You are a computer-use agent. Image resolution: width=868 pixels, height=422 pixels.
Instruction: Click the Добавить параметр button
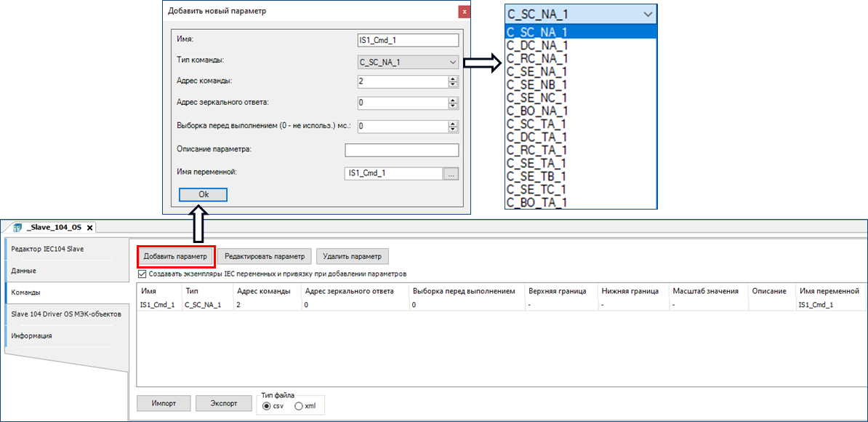click(x=175, y=256)
